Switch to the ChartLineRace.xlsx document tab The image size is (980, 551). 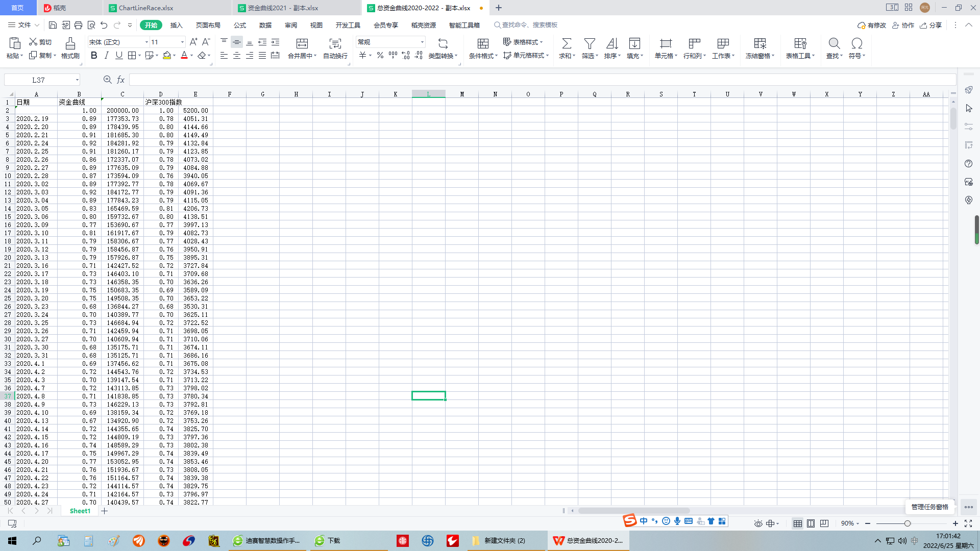[145, 8]
